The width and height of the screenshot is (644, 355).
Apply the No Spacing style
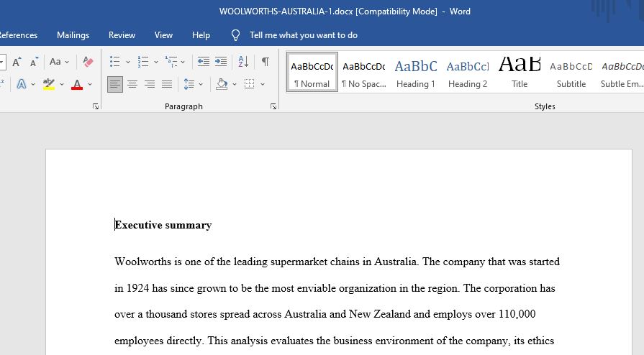pos(364,73)
